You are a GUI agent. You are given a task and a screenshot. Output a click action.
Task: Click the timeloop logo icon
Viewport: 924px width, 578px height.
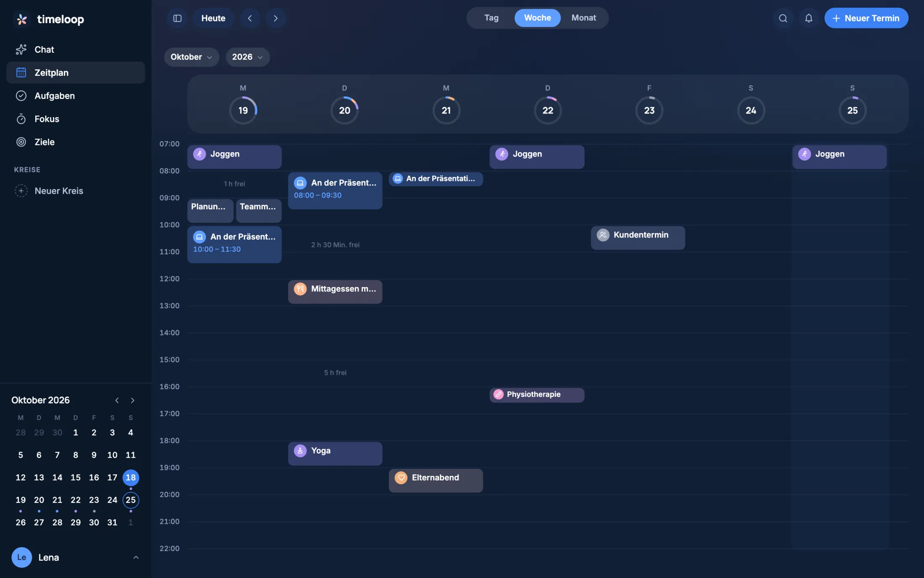click(22, 19)
